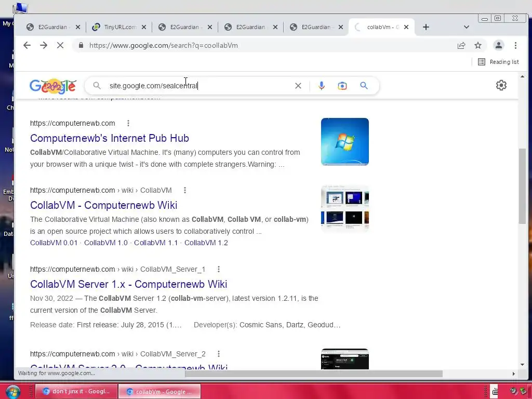
Task: Open options for CollabVM_Server_2 result
Action: pyautogui.click(x=219, y=354)
